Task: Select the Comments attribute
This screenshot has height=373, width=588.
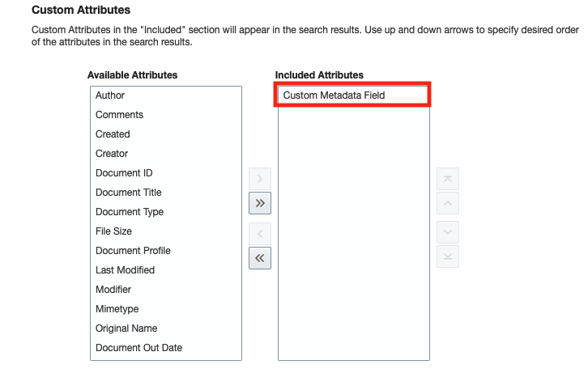Action: click(166, 115)
